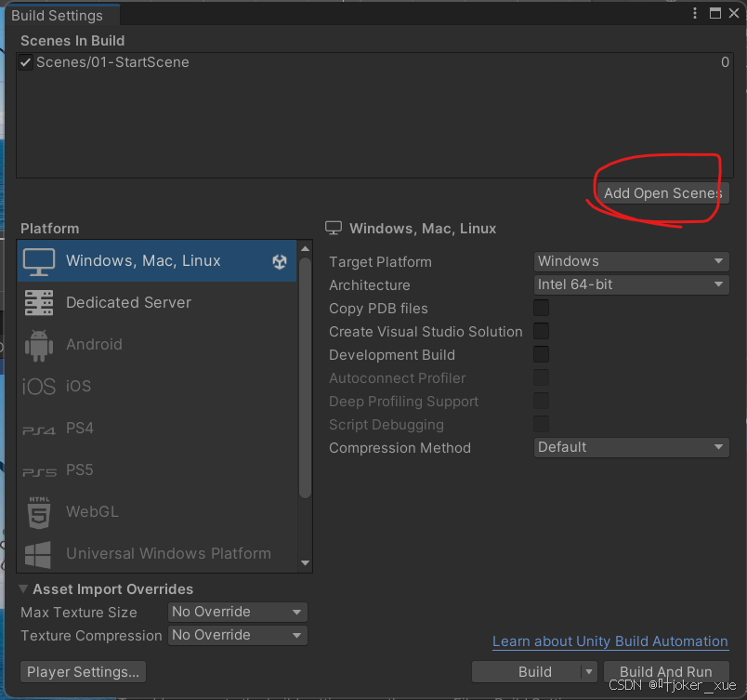This screenshot has height=700, width=747.
Task: Enable Development Build checkbox
Action: [x=541, y=354]
